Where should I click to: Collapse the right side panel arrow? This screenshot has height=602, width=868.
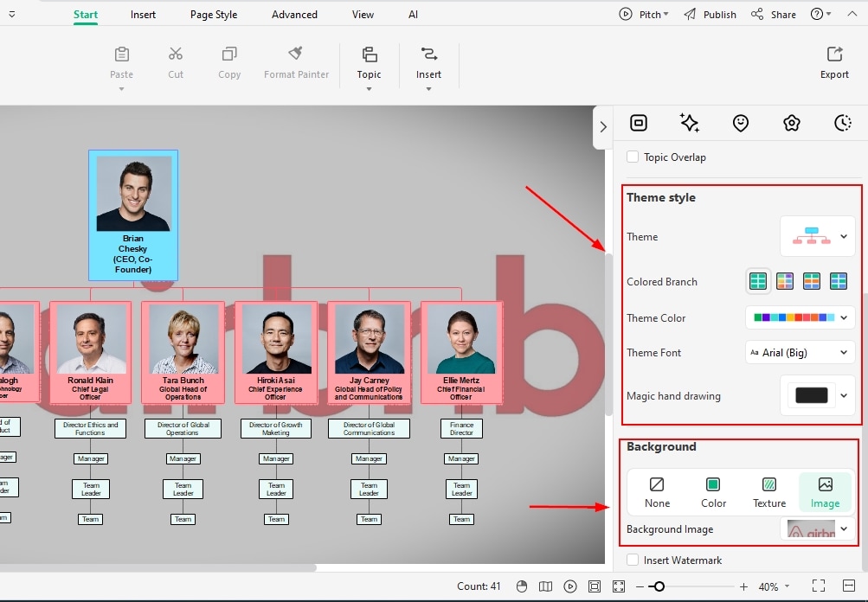click(603, 126)
